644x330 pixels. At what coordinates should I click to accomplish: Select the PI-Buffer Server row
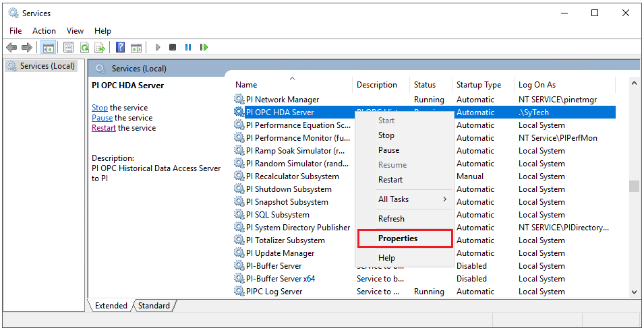[x=424, y=265]
